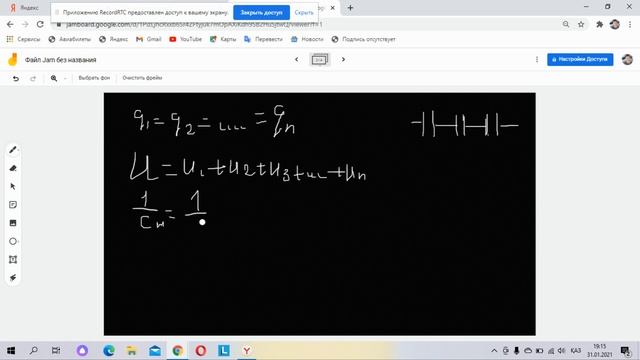
Task: Open the Перевести bookmark
Action: (x=263, y=39)
